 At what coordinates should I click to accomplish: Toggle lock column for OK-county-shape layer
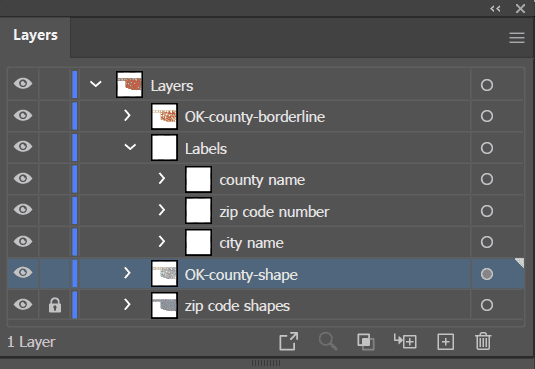pos(55,273)
